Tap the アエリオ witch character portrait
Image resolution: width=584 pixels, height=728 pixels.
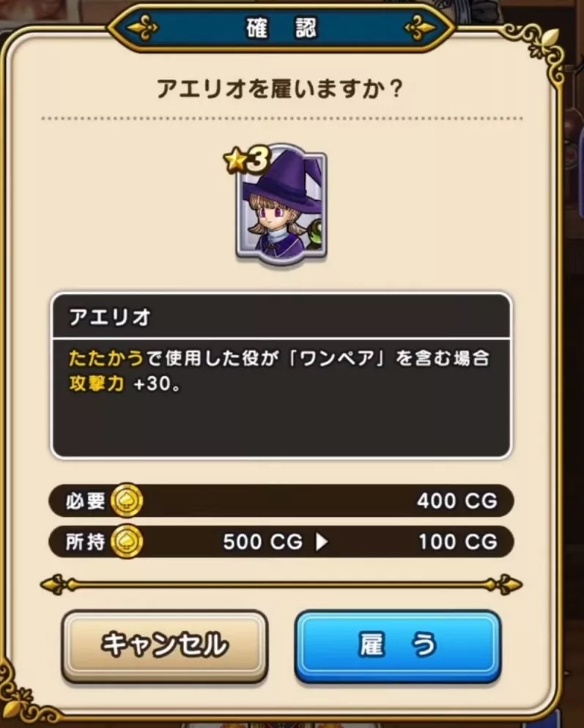[281, 206]
